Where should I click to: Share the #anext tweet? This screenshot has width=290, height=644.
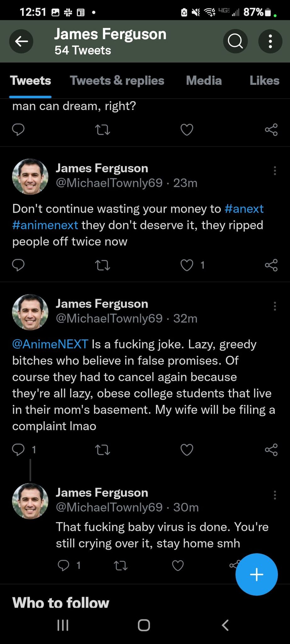(x=271, y=265)
